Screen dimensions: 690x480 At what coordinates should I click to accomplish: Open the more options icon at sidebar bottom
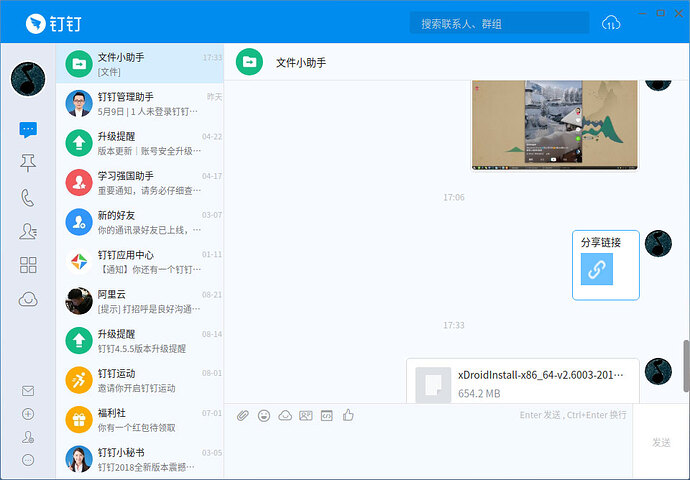tap(28, 460)
